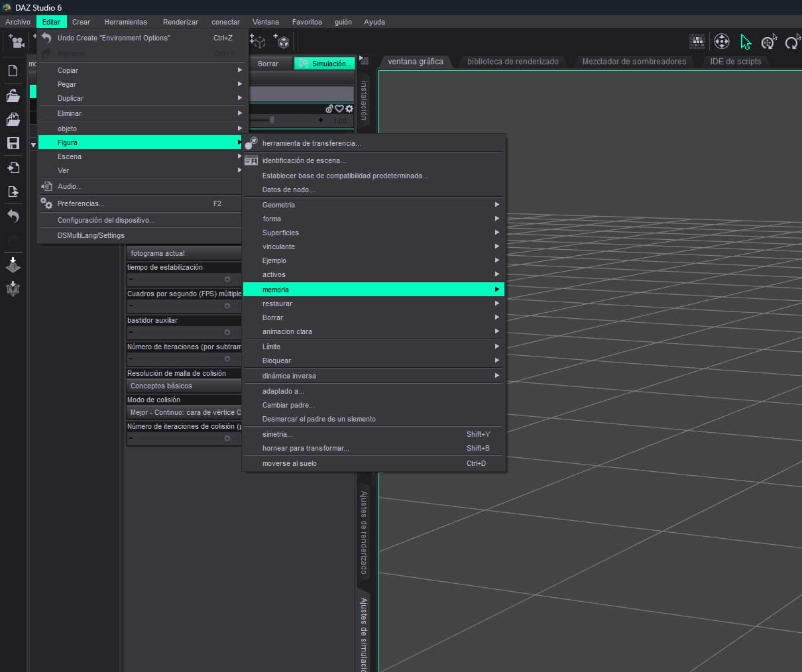Image resolution: width=802 pixels, height=672 pixels.
Task: Click the Transfer Utility icon in submenu
Action: click(251, 142)
